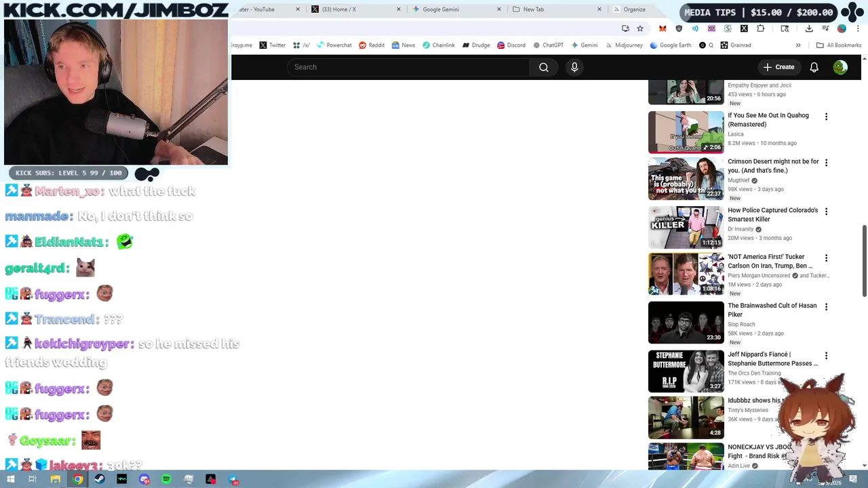
Task: Open Colorado's Smartest Killer thumbnail
Action: 686,228
